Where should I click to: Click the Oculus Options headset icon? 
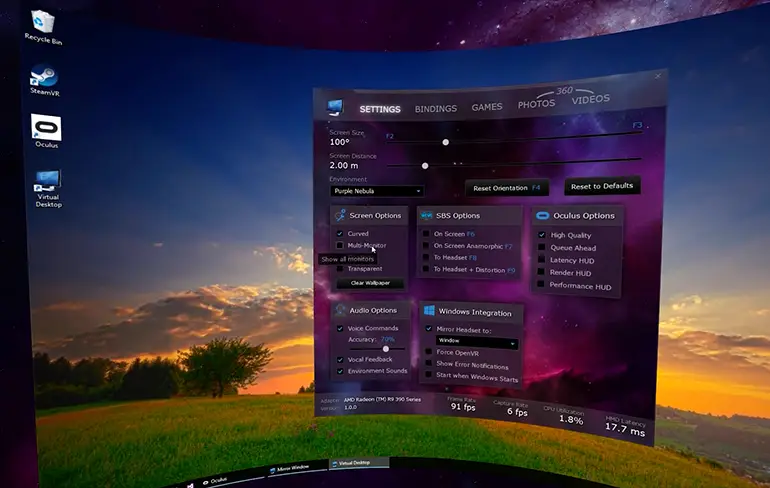(x=542, y=216)
